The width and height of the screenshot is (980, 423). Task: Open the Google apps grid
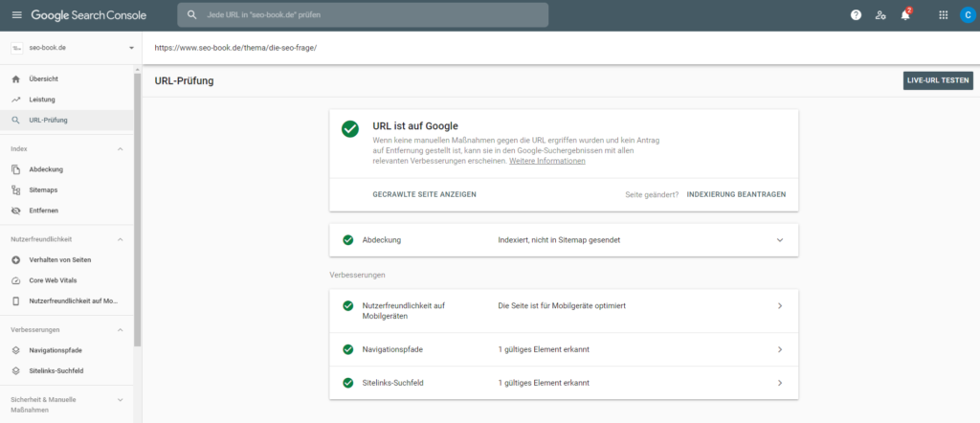[x=943, y=15]
